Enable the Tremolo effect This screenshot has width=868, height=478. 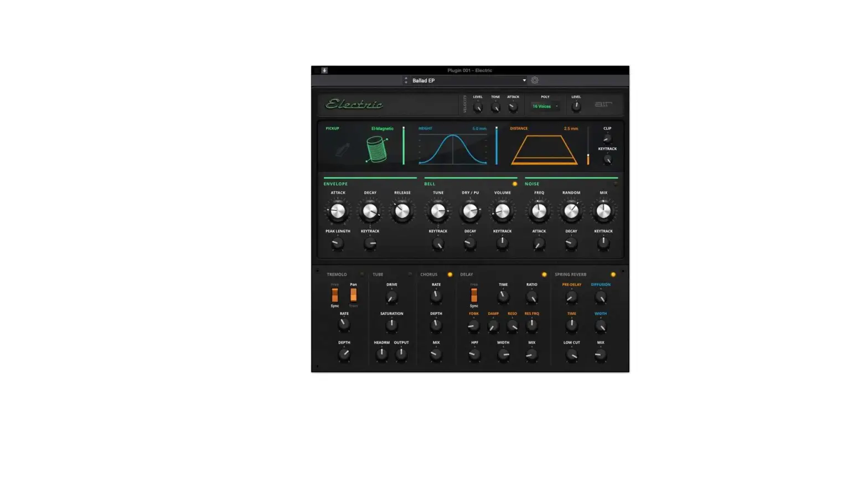coord(363,274)
